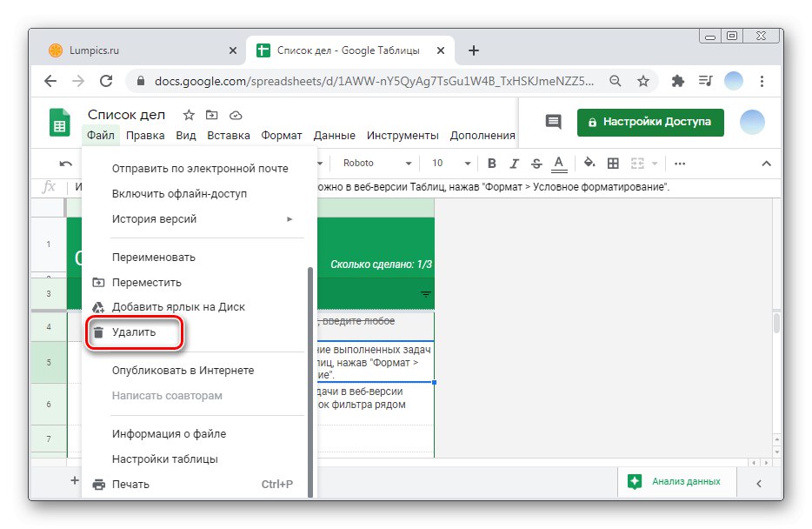Click the undo arrow in toolbar
The height and width of the screenshot is (529, 812).
66,164
